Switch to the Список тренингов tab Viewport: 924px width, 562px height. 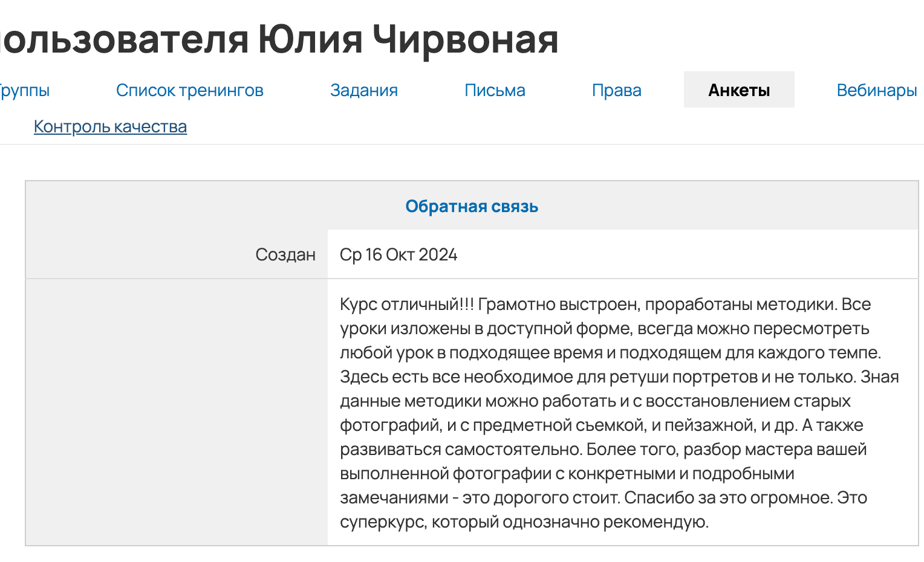189,90
